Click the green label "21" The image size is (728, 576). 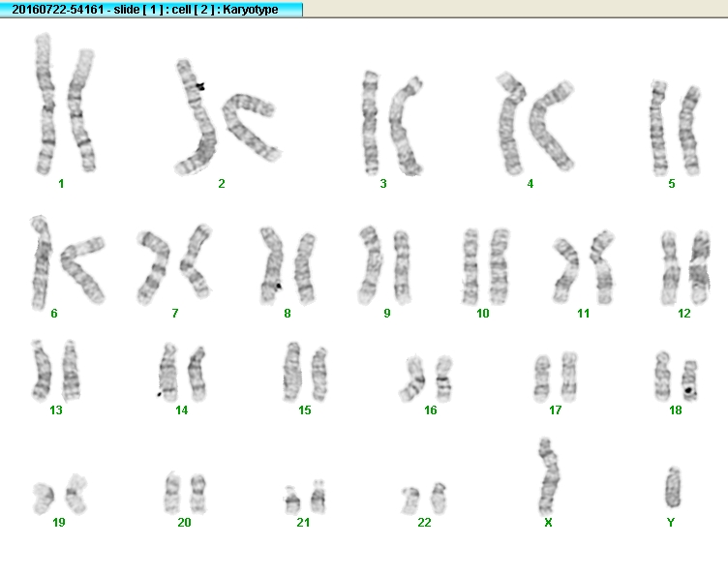pyautogui.click(x=303, y=523)
